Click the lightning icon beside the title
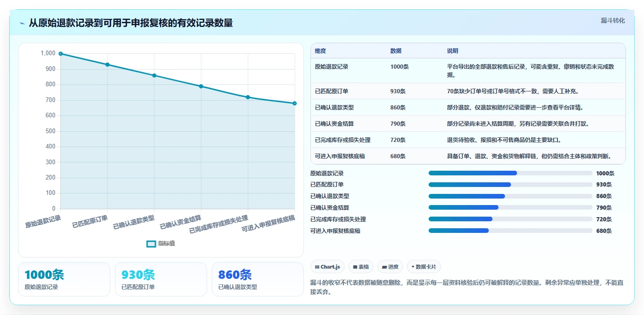The height and width of the screenshot is (315, 644). point(22,23)
